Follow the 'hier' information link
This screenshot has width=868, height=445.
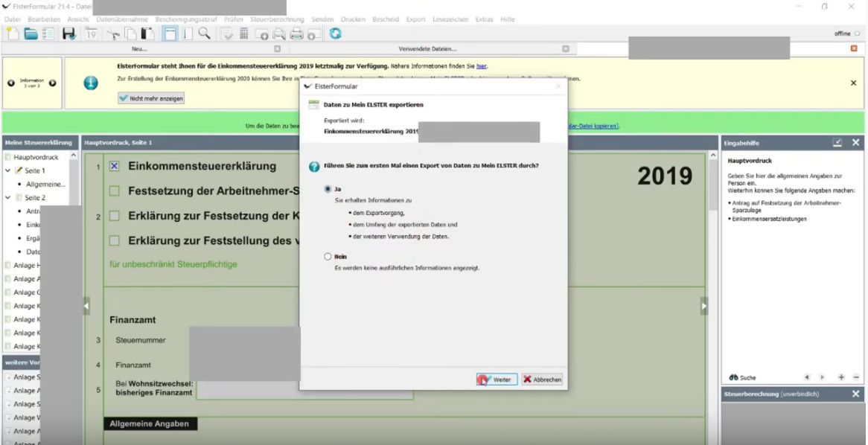click(x=482, y=66)
